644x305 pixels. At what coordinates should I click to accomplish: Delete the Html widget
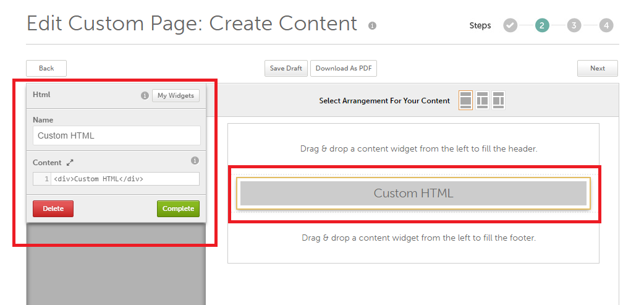pyautogui.click(x=53, y=209)
